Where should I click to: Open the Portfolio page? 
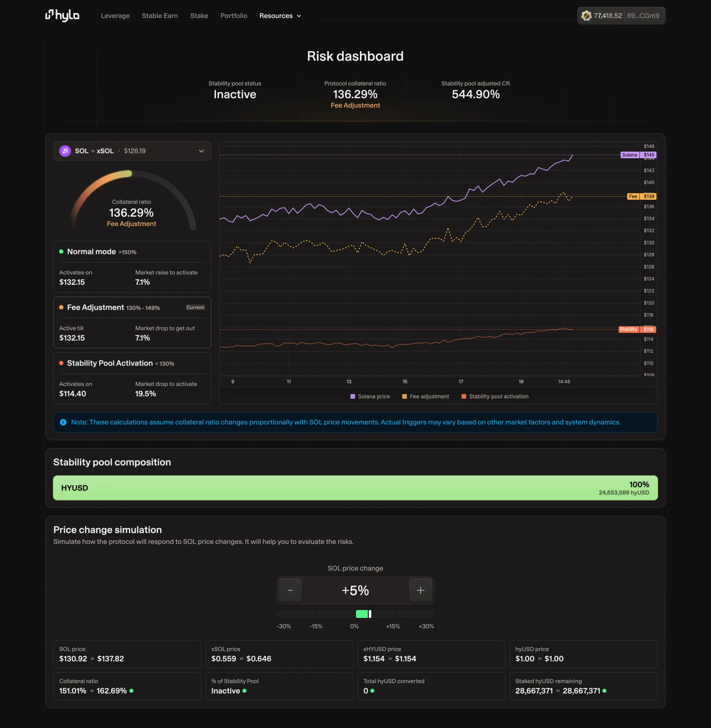click(234, 16)
